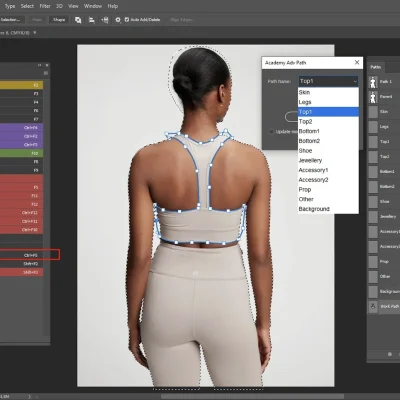400x400 pixels.
Task: Close the CMYK document tab
Action: [x=35, y=32]
